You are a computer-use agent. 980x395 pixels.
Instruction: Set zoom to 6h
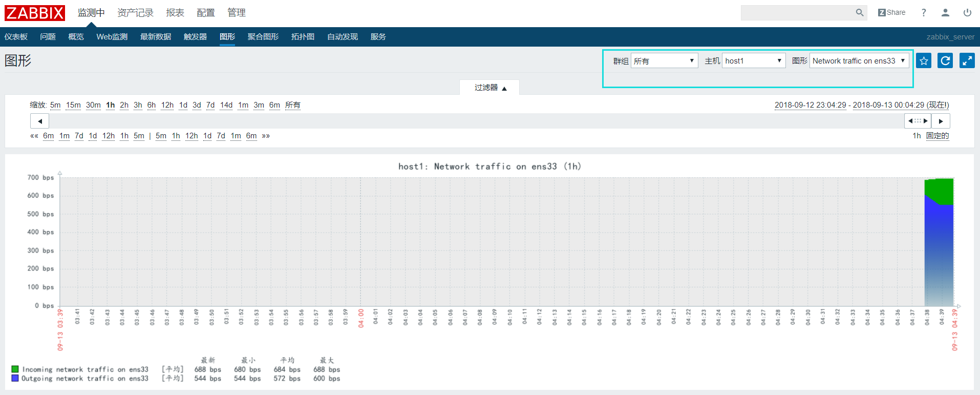pos(152,105)
